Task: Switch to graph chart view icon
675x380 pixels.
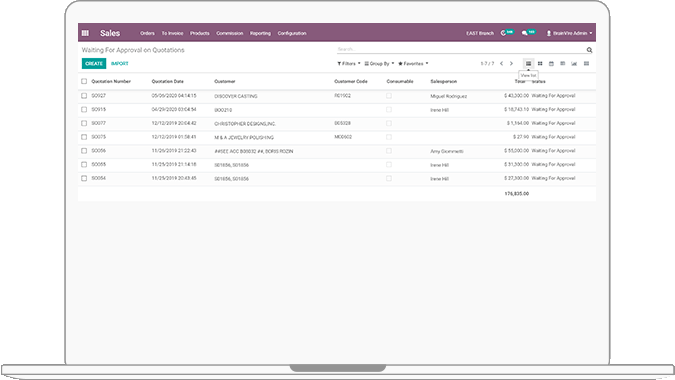Action: click(x=574, y=64)
